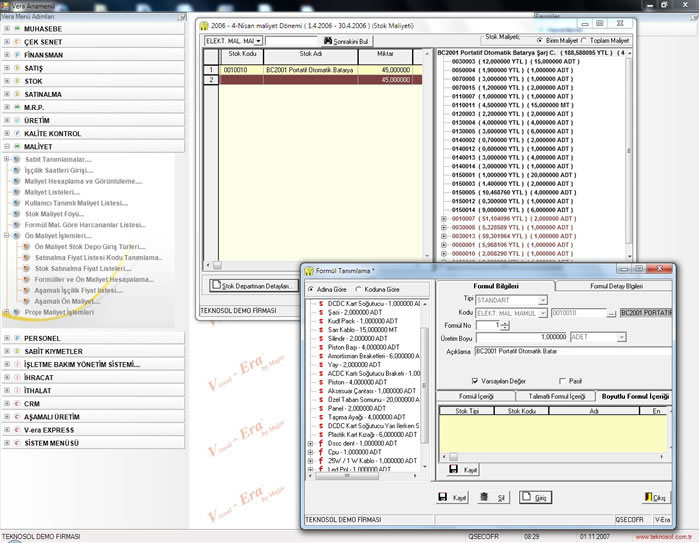Click the SATINALMA module icon
699x543 pixels.
(17, 94)
